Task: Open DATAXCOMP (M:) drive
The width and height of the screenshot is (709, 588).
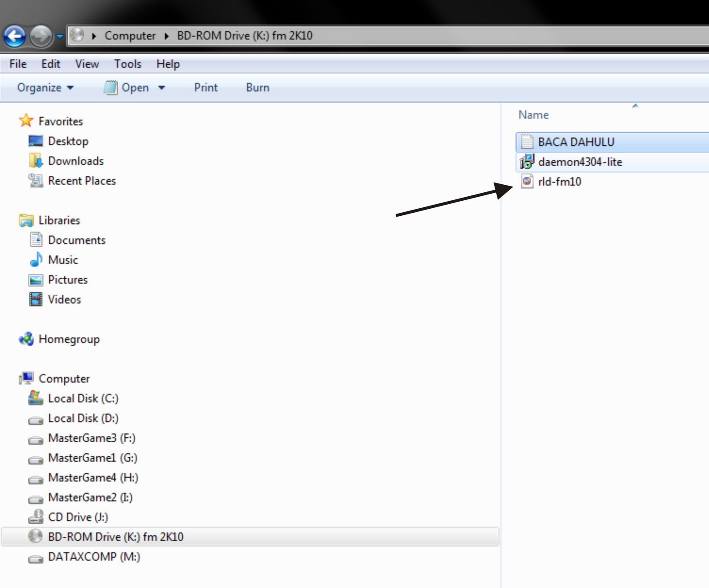Action: pos(94,557)
